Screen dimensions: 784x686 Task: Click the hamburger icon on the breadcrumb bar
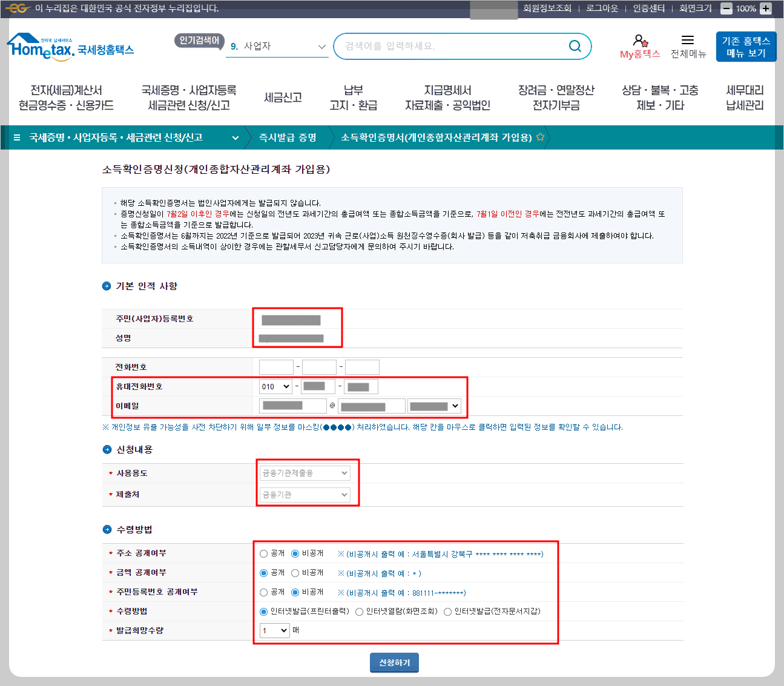[x=16, y=137]
